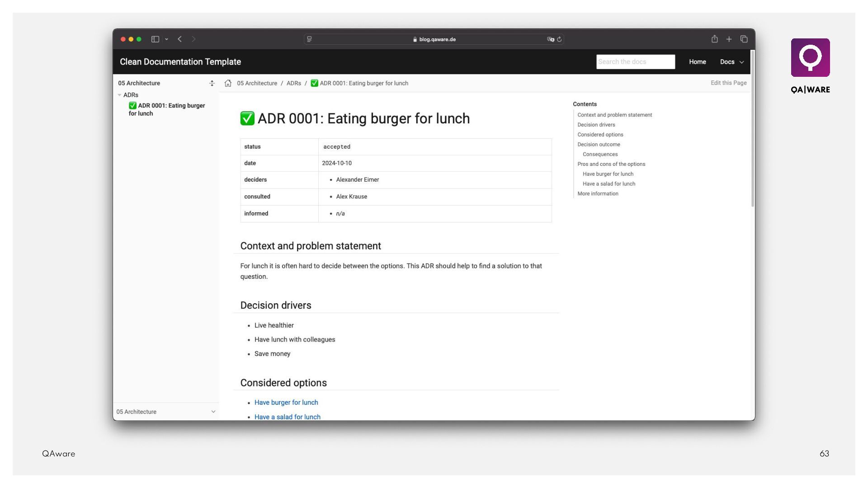Viewport: 868px width, 488px height.
Task: Focus the Search the docs field
Action: [x=636, y=62]
